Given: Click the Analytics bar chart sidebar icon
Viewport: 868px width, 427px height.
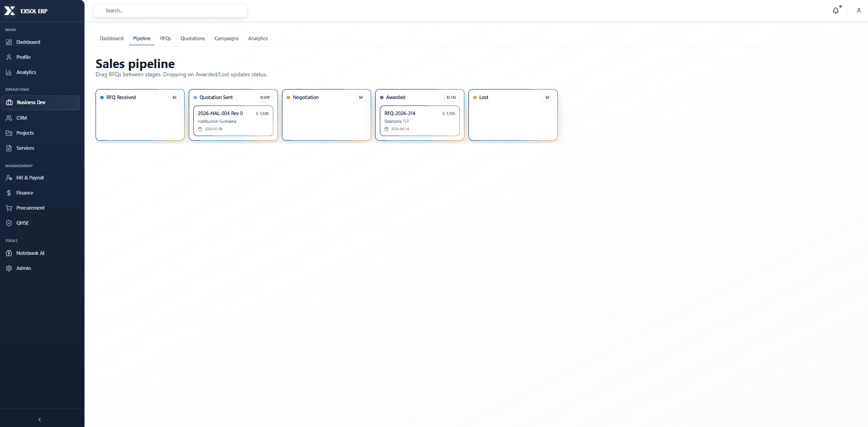Looking at the screenshot, I should click(x=9, y=72).
